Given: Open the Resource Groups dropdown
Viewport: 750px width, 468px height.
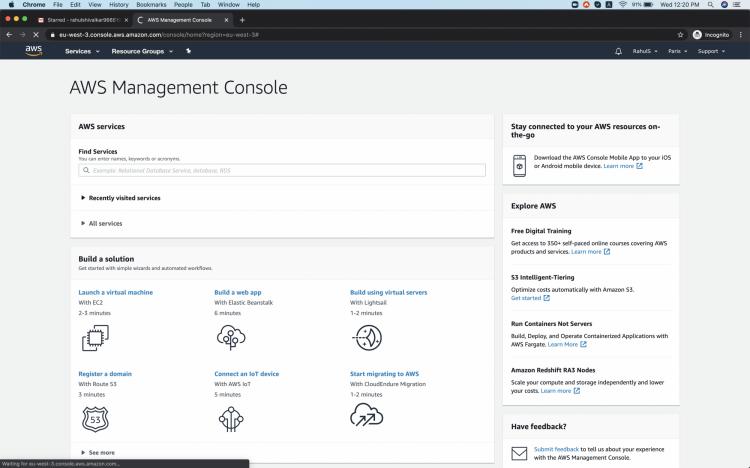Looking at the screenshot, I should (141, 51).
